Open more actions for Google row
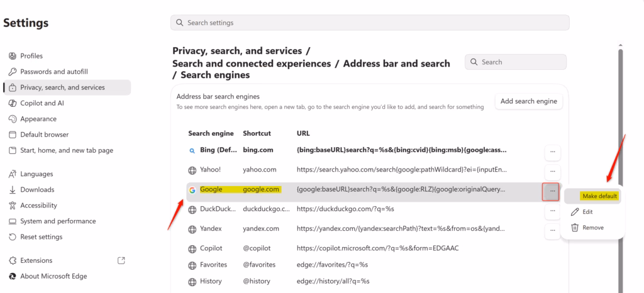 point(551,192)
